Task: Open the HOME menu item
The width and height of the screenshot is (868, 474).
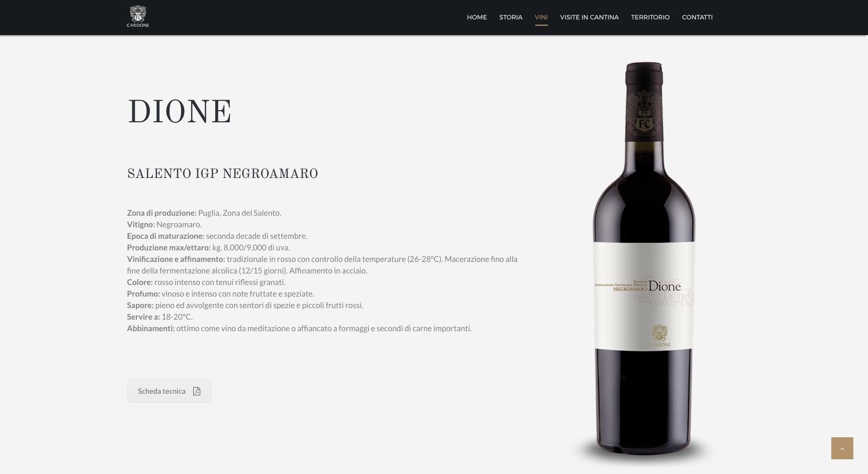Action: coord(477,17)
